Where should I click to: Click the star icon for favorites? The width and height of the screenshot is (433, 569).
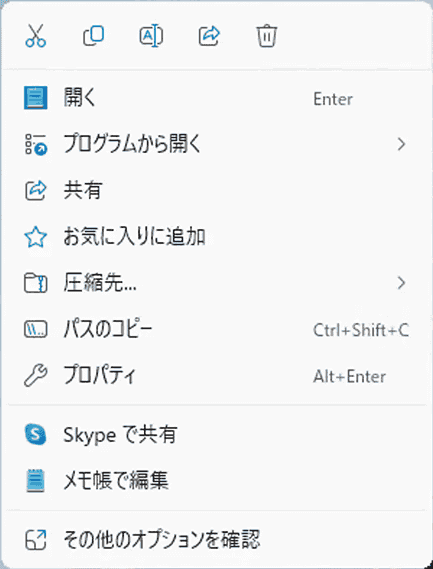36,237
